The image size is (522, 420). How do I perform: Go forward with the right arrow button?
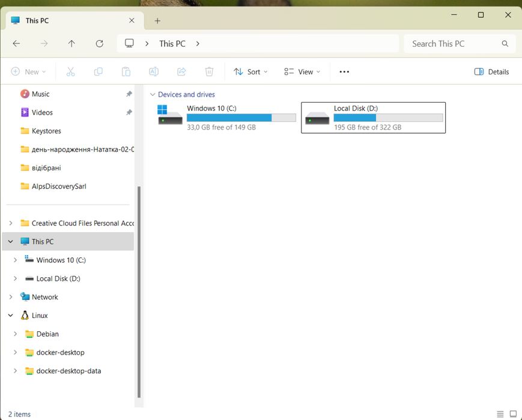[44, 44]
